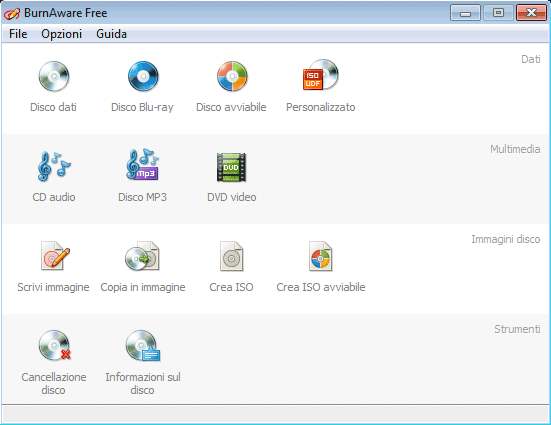
Task: Close the BurnAware Free window
Action: pos(531,13)
